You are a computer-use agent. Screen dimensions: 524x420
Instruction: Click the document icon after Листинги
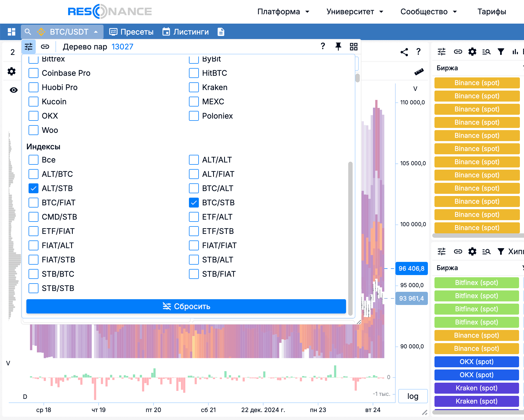(x=221, y=32)
